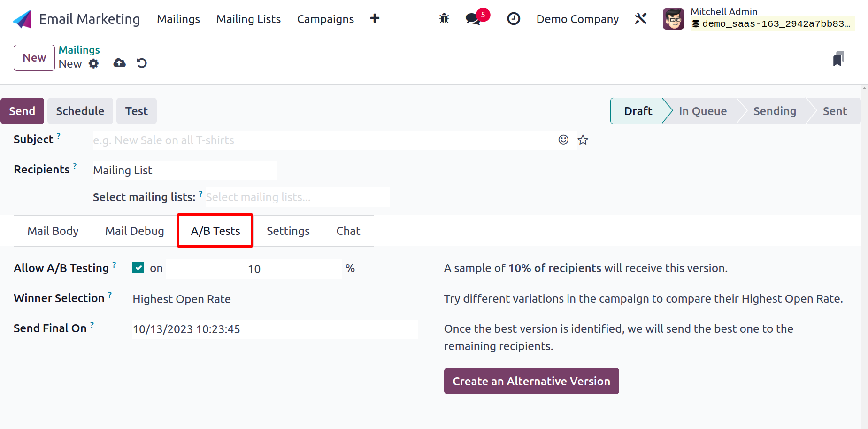Image resolution: width=868 pixels, height=429 pixels.
Task: Click the Email Marketing app logo
Action: pyautogui.click(x=22, y=19)
